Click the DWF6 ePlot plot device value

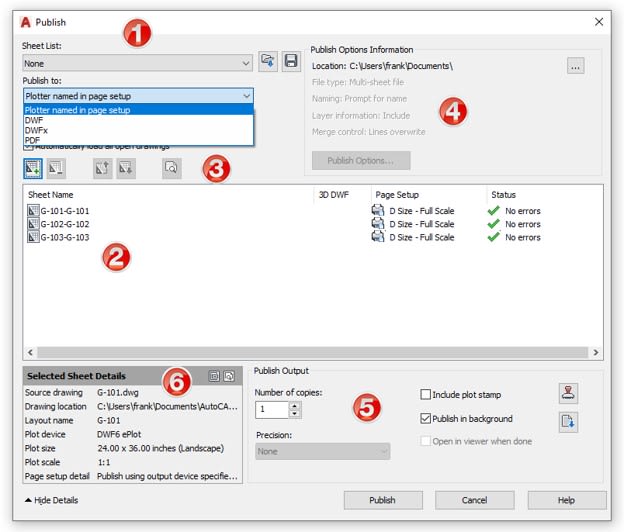point(119,434)
